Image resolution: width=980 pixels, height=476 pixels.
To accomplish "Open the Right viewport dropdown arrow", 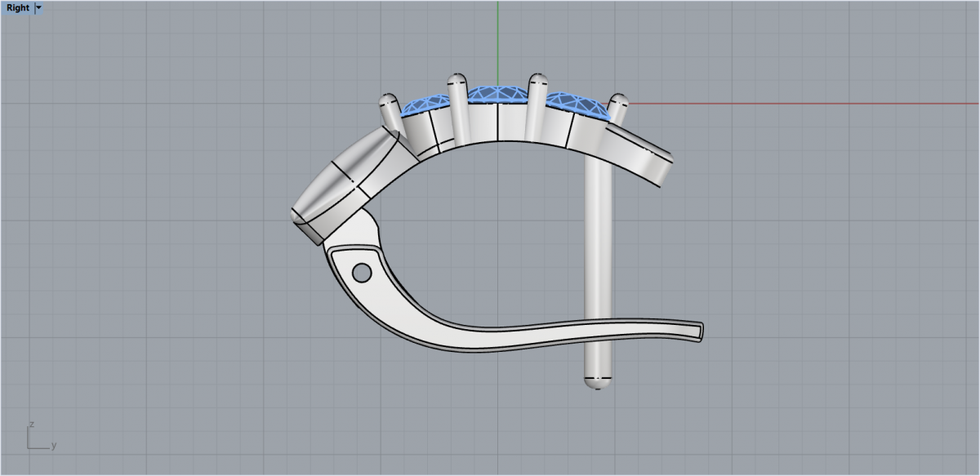I will coord(39,8).
